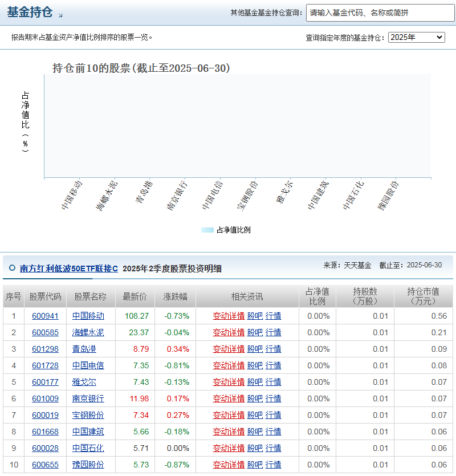This screenshot has width=456, height=476.
Task: Open 股吧 for 宝钢股份 row
Action: tap(255, 415)
